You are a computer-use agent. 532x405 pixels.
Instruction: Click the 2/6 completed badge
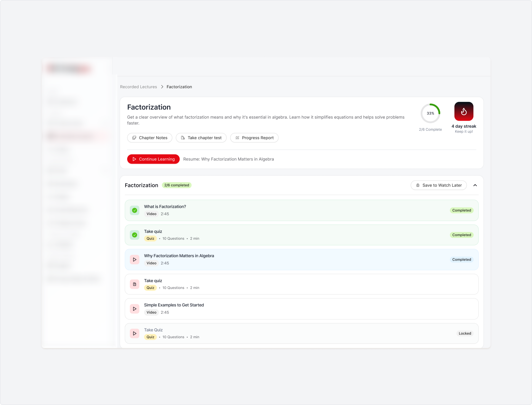pos(177,185)
